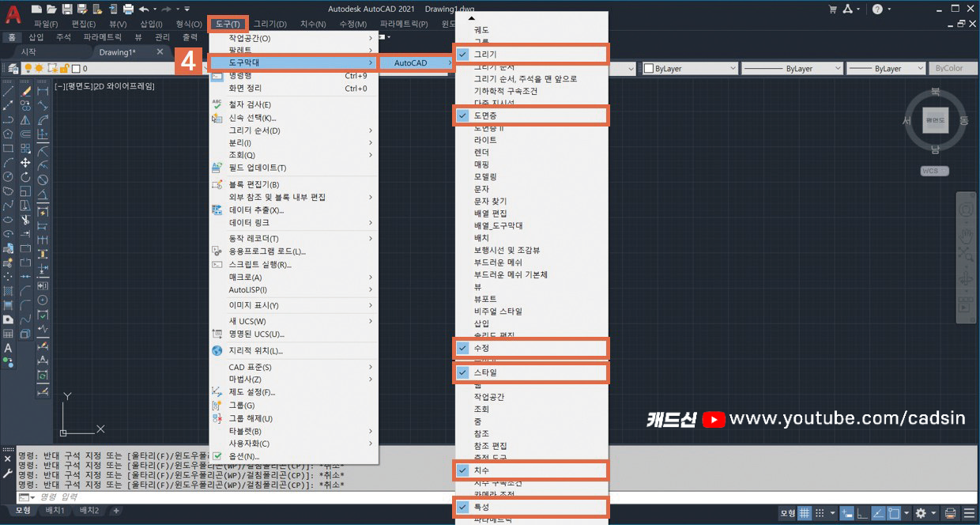Uncheck the 스타일 toolbar entry
The width and height of the screenshot is (980, 525).
(531, 372)
